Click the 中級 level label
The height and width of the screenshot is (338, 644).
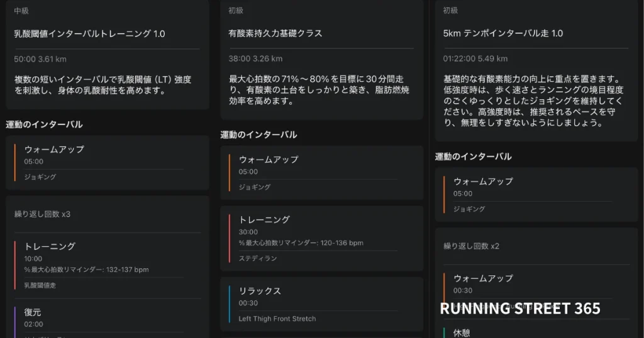[21, 11]
